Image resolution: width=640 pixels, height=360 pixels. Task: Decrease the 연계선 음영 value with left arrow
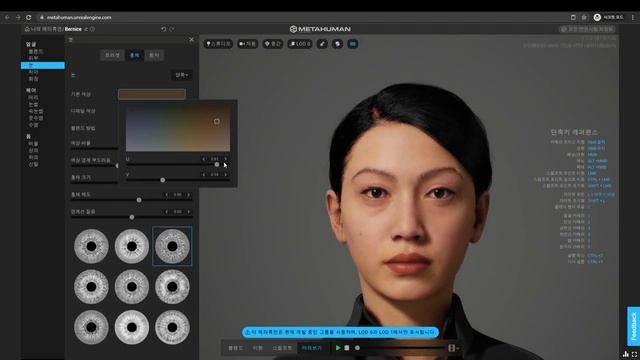167,212
